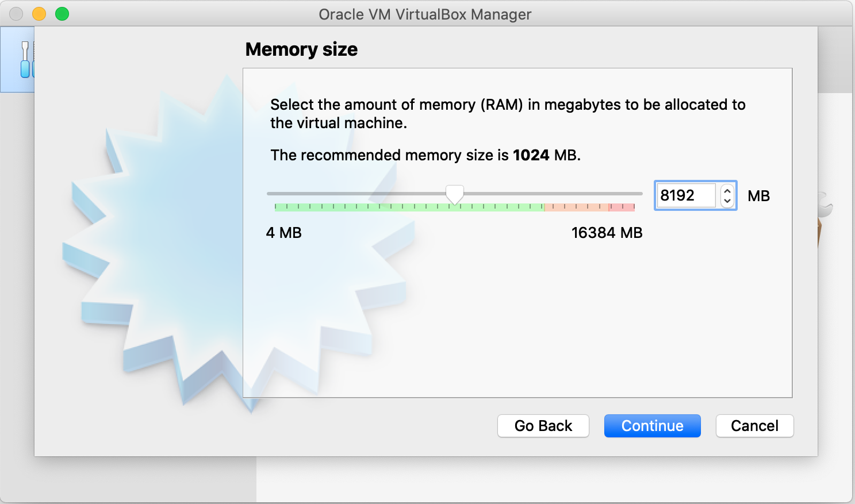Click the 16384 MB maximum label

pos(607,233)
